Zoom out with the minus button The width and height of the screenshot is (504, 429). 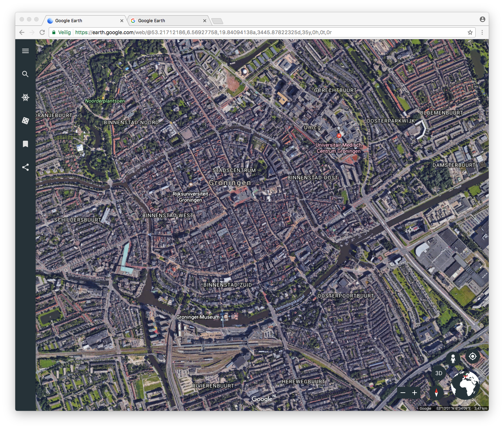click(x=403, y=393)
